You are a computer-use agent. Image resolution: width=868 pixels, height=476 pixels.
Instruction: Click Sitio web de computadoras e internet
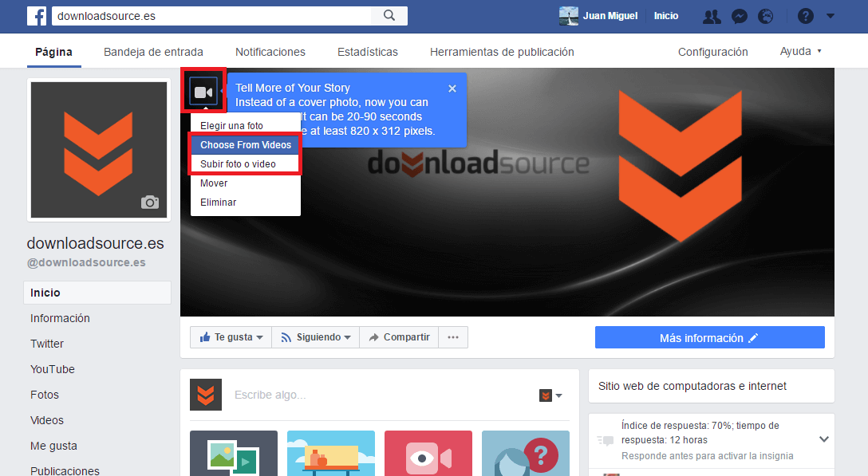[x=692, y=386]
